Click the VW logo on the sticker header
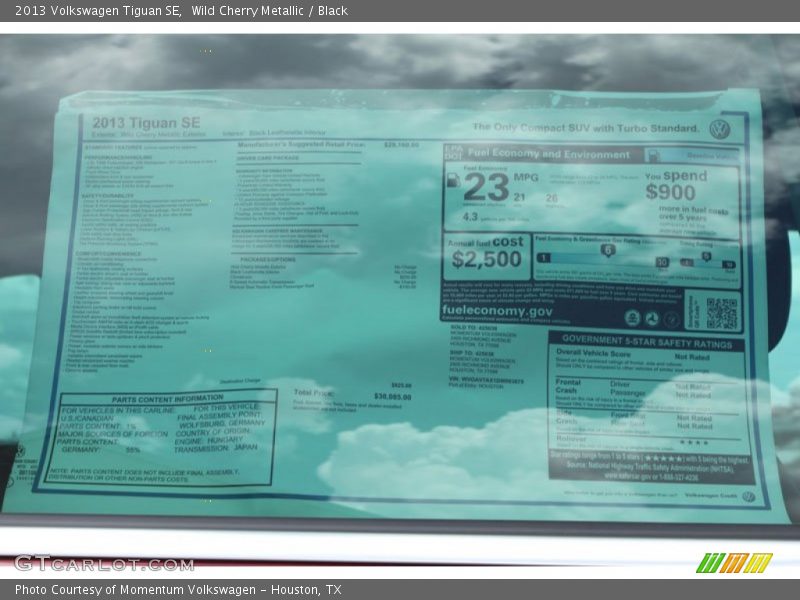This screenshot has width=800, height=600. (719, 129)
